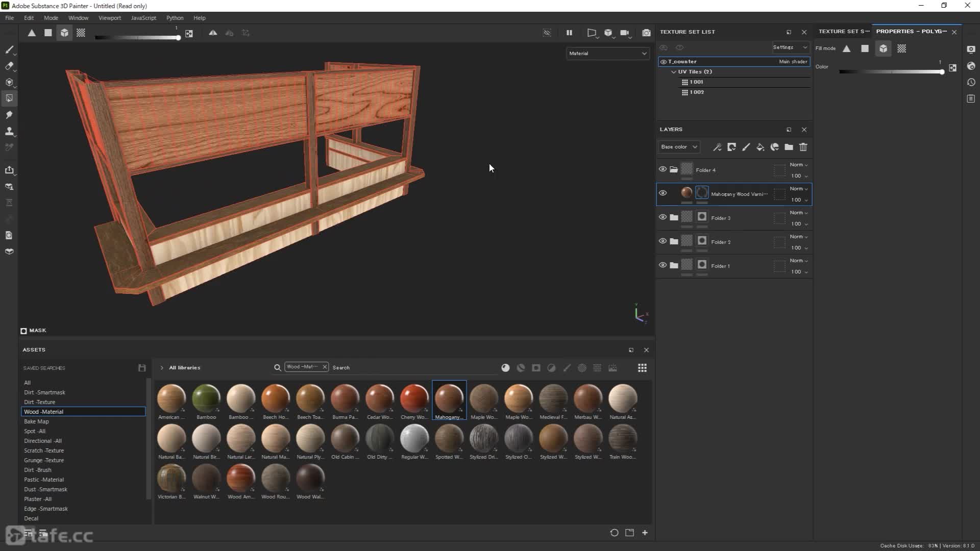Open the Base color channel dropdown
The height and width of the screenshot is (551, 980).
coord(678,147)
